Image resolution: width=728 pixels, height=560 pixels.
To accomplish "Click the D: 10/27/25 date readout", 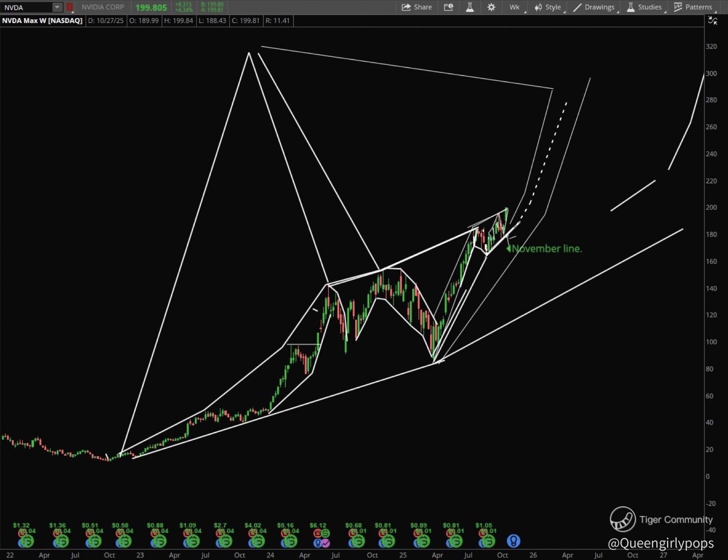I will point(106,20).
